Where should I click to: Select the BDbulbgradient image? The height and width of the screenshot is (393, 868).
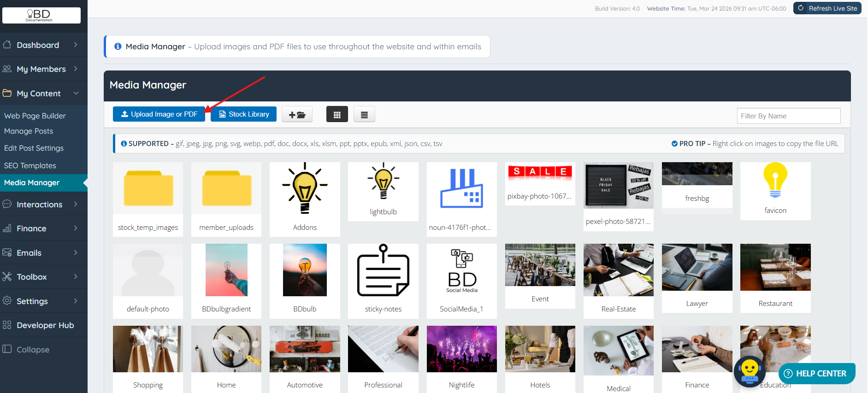(226, 281)
